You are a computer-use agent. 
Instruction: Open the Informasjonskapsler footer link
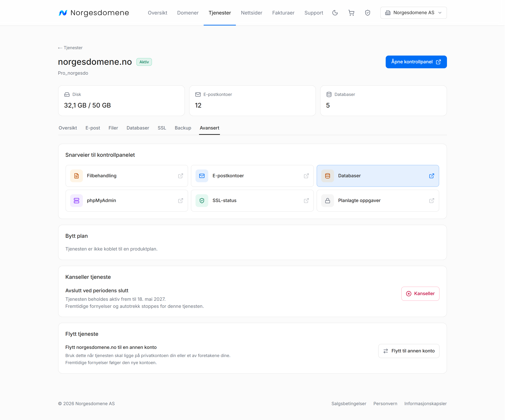425,404
